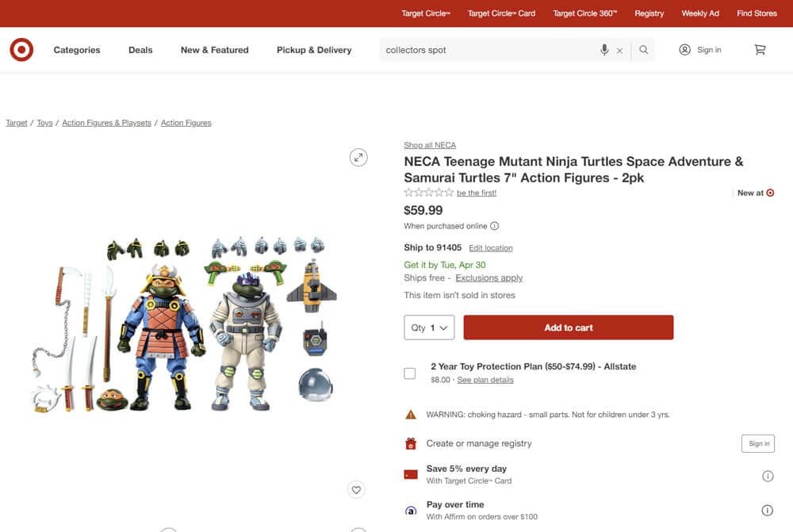Open the Deals menu

[x=140, y=49]
